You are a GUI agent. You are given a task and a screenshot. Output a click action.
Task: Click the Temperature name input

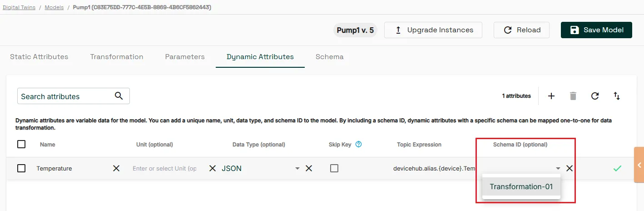click(72, 168)
